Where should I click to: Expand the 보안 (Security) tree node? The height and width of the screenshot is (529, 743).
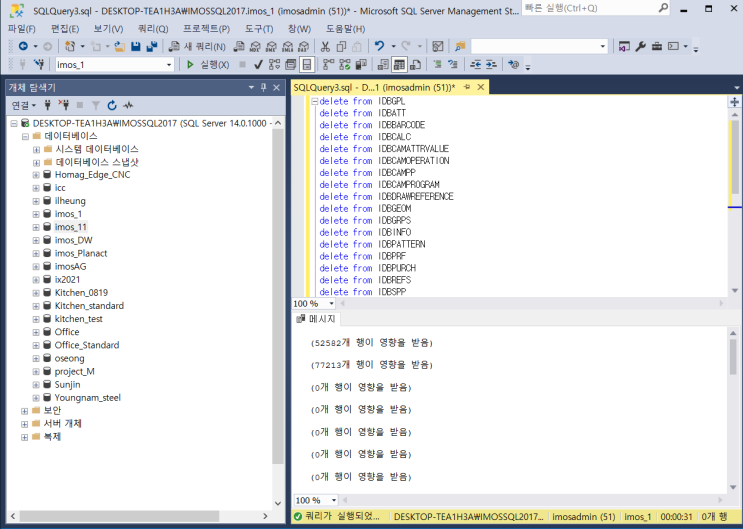[x=24, y=410]
